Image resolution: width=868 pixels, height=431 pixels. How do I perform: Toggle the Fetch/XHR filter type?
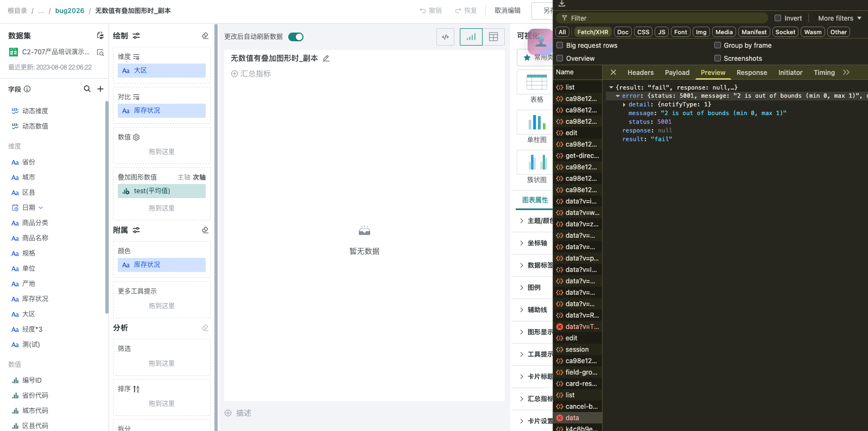click(x=593, y=32)
